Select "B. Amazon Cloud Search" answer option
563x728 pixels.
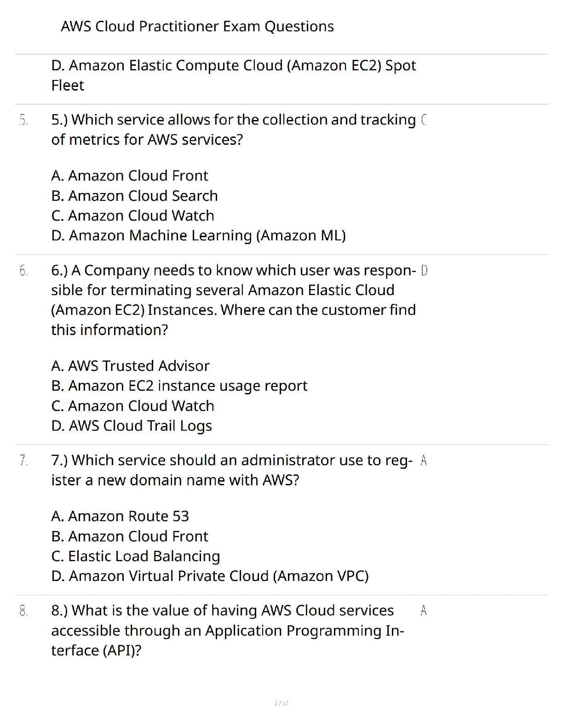[134, 196]
